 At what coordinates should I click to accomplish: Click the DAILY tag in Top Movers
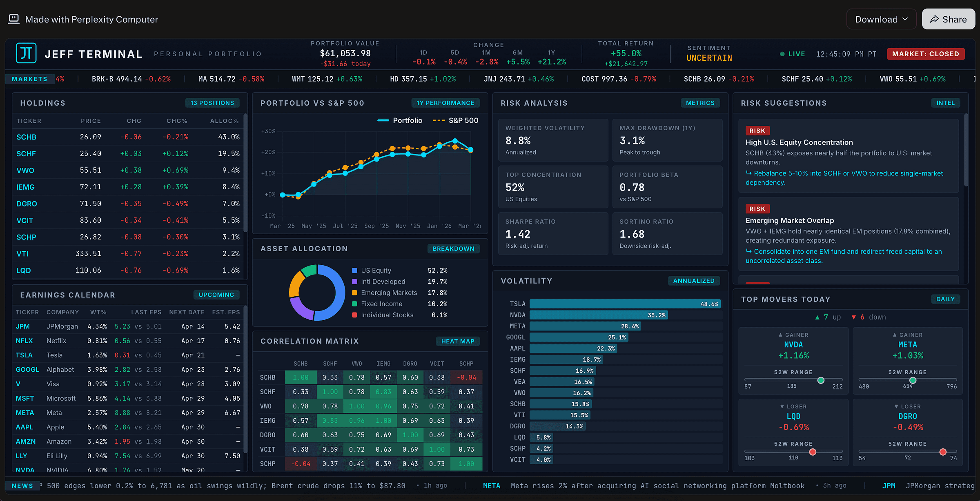click(946, 299)
